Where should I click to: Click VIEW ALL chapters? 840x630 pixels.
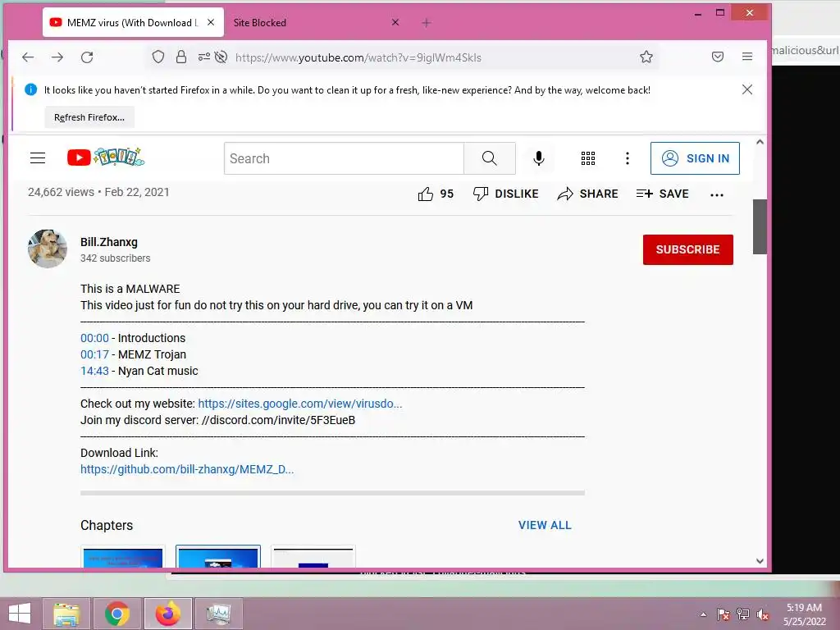(545, 526)
